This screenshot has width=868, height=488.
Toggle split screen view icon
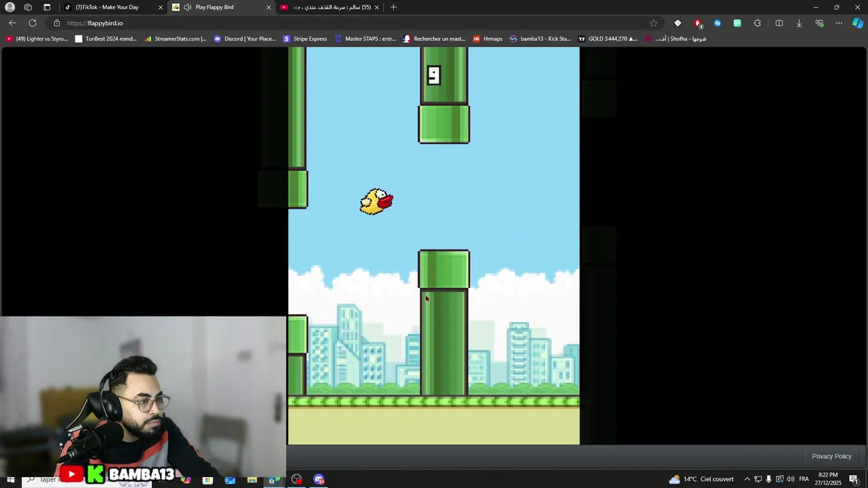(779, 23)
